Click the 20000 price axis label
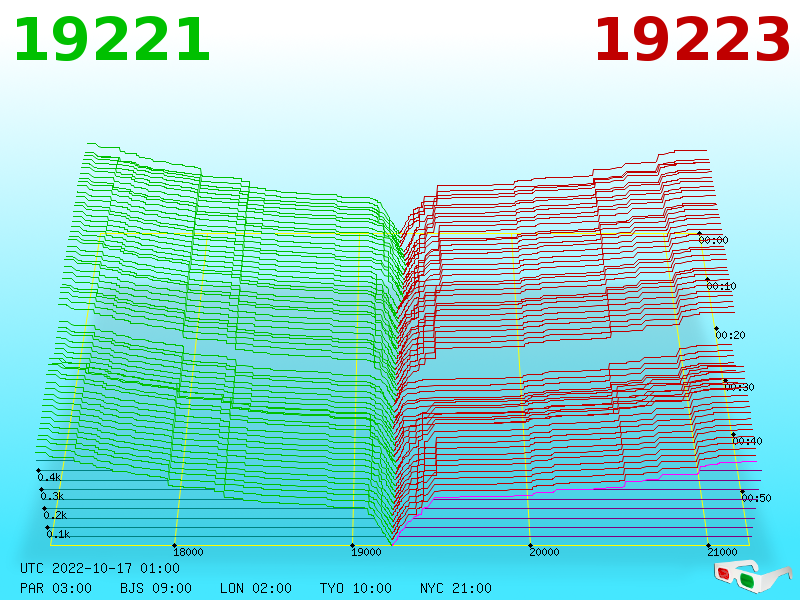800x600 pixels. [544, 552]
